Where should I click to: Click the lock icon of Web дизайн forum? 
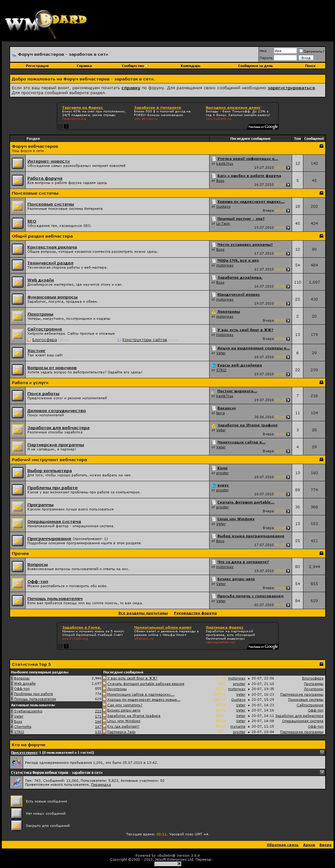[x=18, y=282]
